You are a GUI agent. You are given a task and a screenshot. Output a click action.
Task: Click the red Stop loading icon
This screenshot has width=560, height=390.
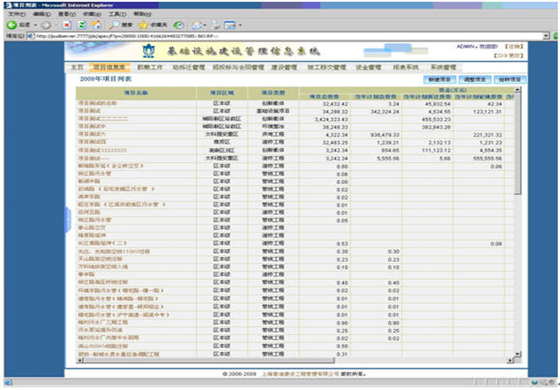point(67,25)
